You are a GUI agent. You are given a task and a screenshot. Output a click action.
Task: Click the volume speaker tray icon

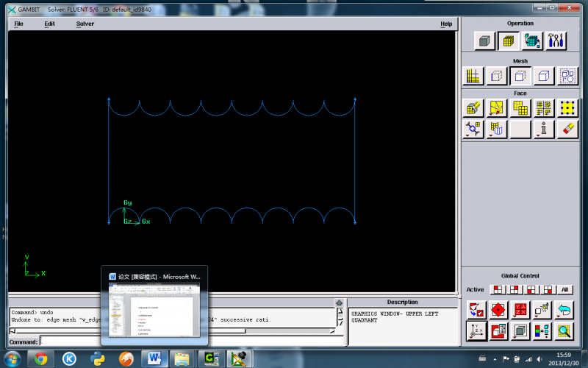[539, 359]
